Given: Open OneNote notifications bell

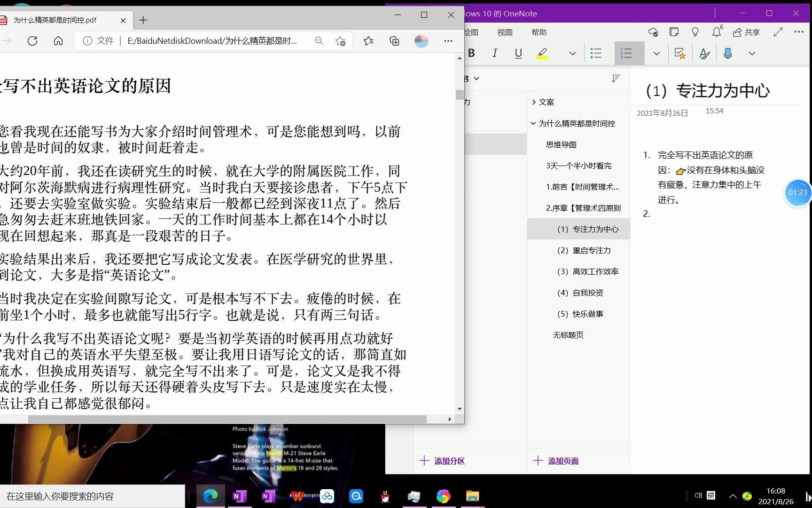Looking at the screenshot, I should point(717,32).
